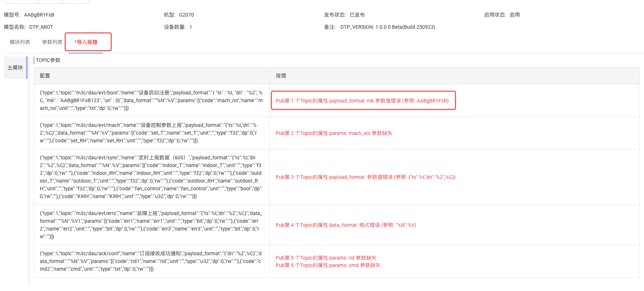Click the m3c/dau/ack/conf config cell

pos(151,261)
